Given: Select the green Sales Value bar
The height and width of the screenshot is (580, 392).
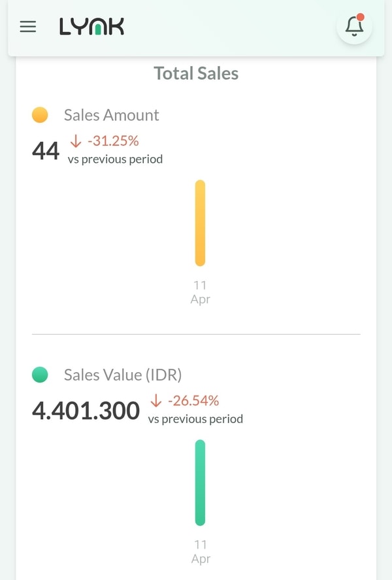Looking at the screenshot, I should [x=200, y=483].
